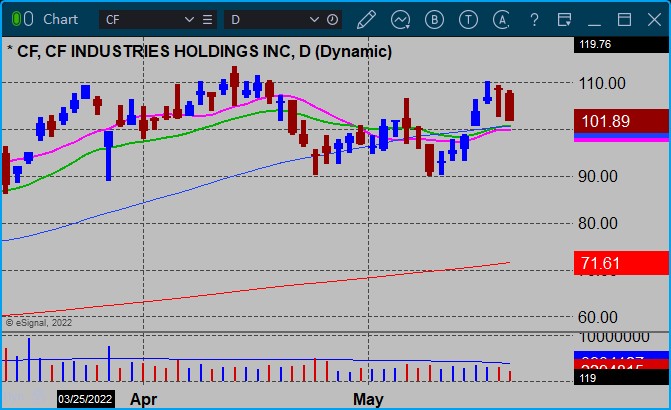The height and width of the screenshot is (410, 671).
Task: Click the 101.89 last price label
Action: click(621, 121)
